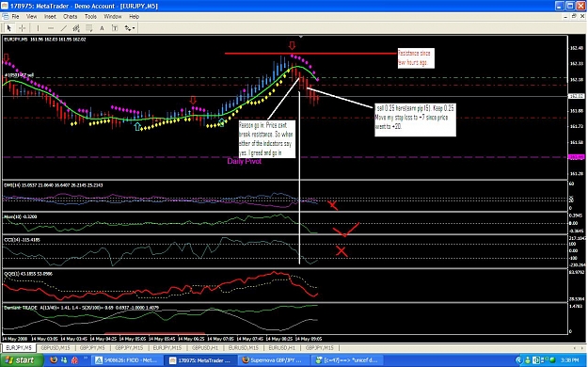Open the Supernova GBP/JPY Firefox taskbar window
The height and width of the screenshot is (367, 588).
[x=274, y=360]
